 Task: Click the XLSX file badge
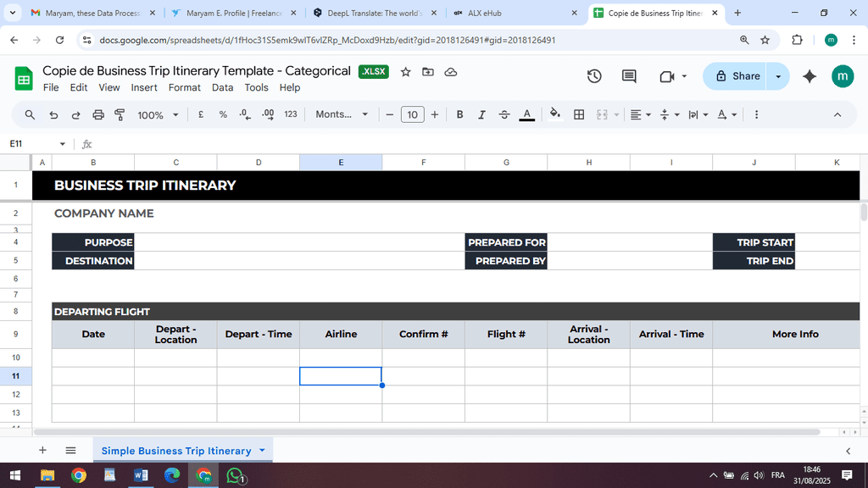374,72
